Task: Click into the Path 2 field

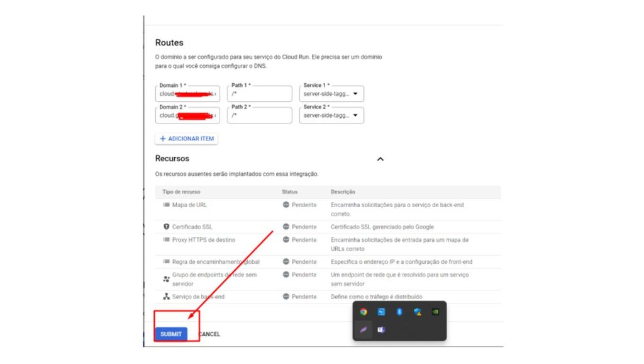Action: (x=260, y=115)
